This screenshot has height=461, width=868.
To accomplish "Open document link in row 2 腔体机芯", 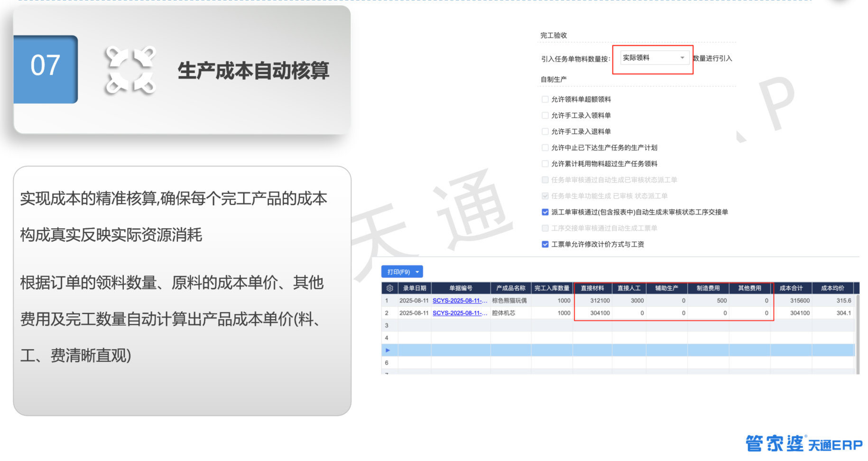I will pyautogui.click(x=460, y=313).
